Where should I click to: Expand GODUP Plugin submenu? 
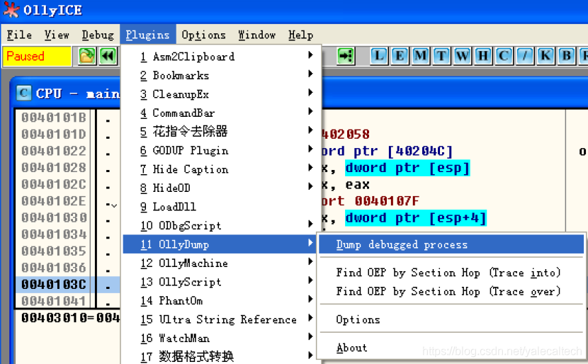[222, 150]
